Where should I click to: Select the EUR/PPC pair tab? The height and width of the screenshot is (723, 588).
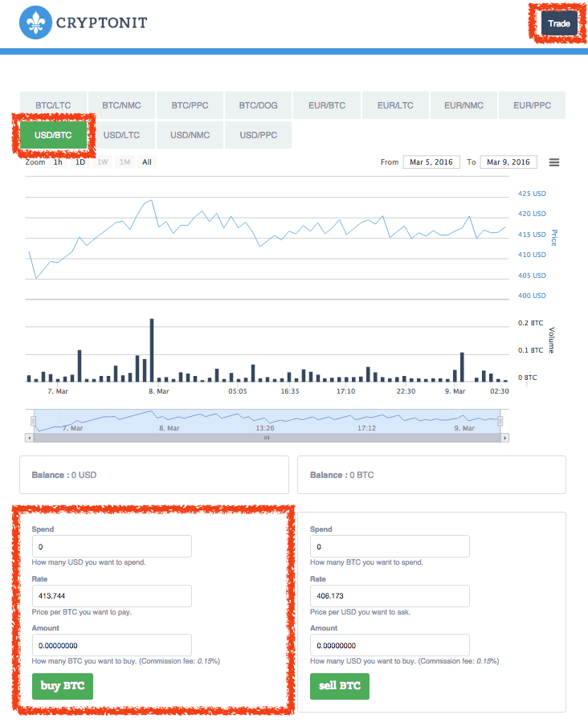click(x=533, y=105)
